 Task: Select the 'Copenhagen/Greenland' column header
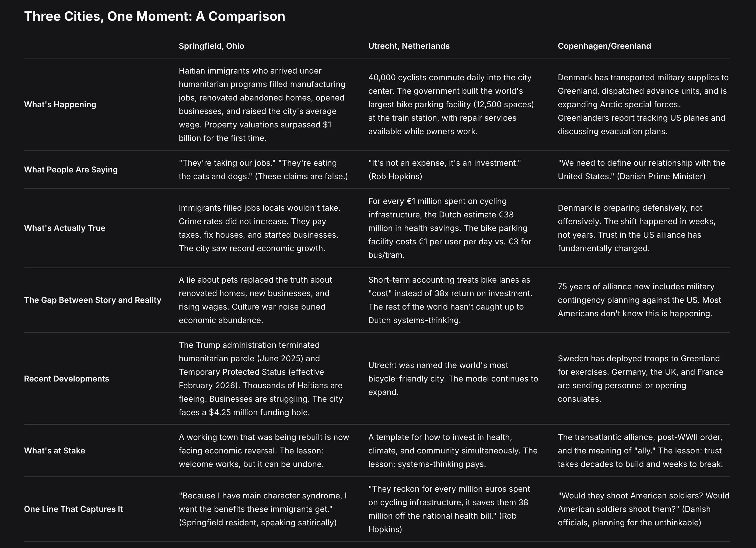click(604, 46)
